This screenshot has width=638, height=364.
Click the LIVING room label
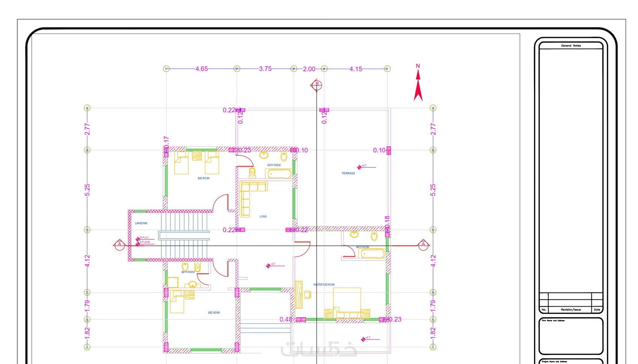pos(263,217)
